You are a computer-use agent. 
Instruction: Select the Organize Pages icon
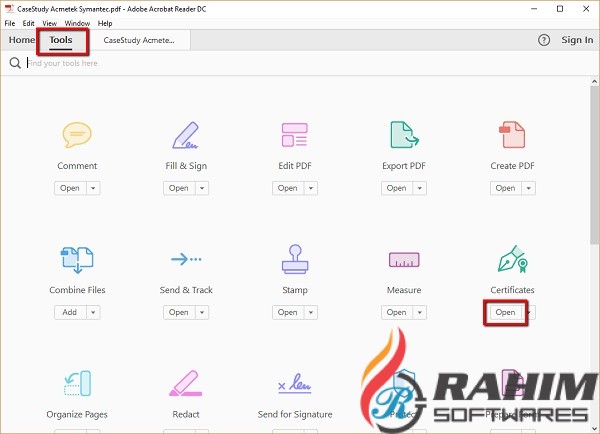click(77, 383)
